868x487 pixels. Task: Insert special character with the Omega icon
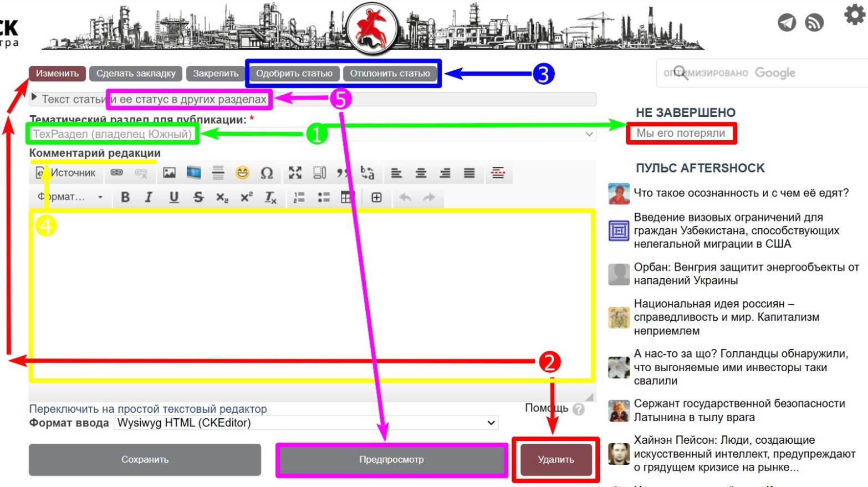click(267, 173)
